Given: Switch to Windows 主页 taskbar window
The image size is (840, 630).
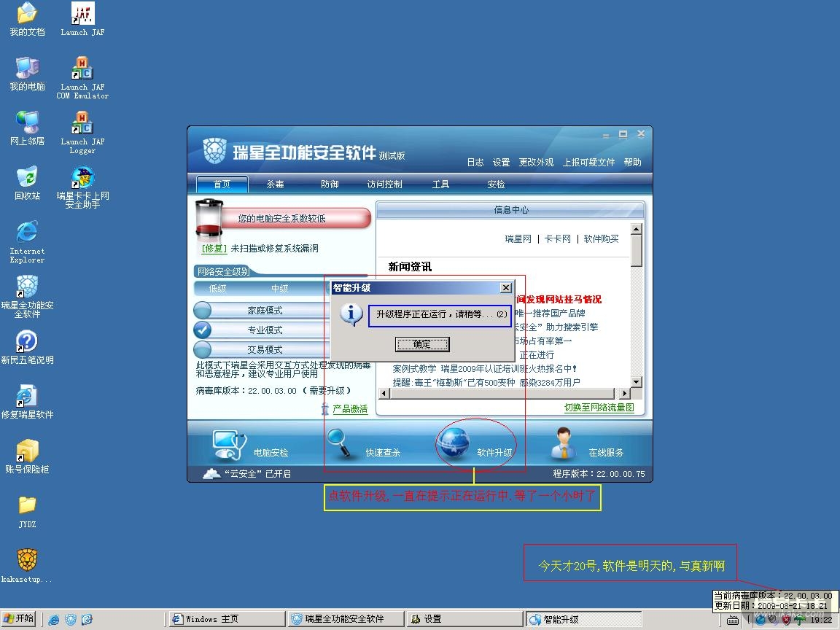Looking at the screenshot, I should pyautogui.click(x=227, y=619).
